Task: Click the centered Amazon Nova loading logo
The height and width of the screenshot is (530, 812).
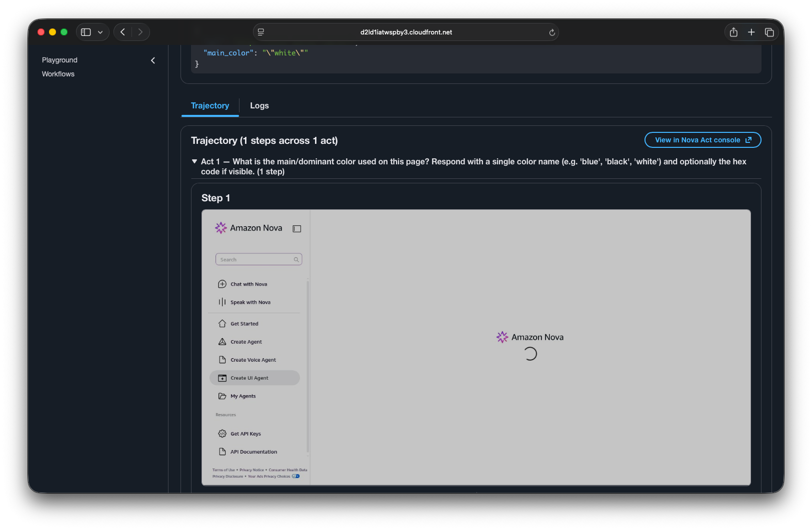Action: pos(530,337)
